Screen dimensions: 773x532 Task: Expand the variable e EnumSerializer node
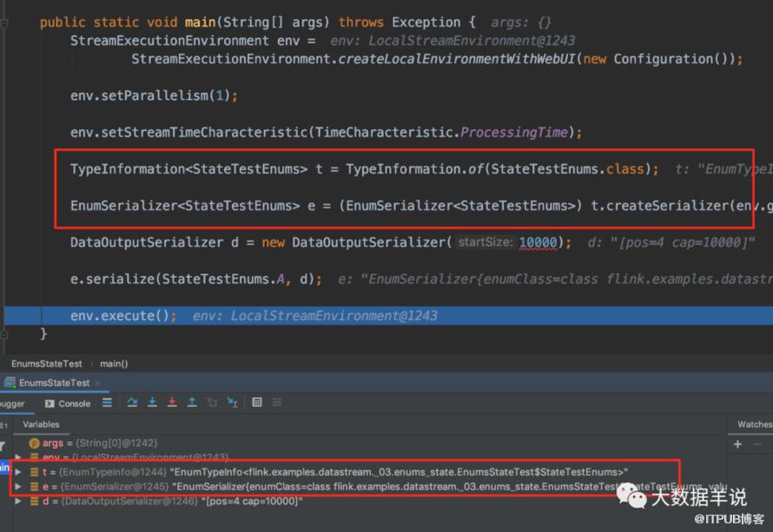coord(18,487)
